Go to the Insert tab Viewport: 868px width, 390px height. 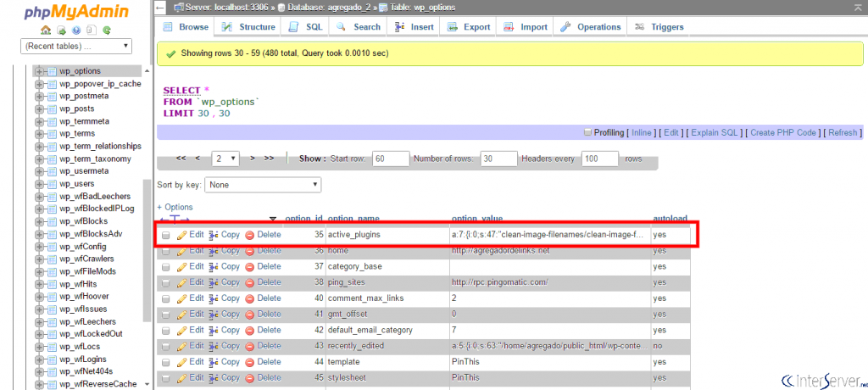pyautogui.click(x=414, y=26)
